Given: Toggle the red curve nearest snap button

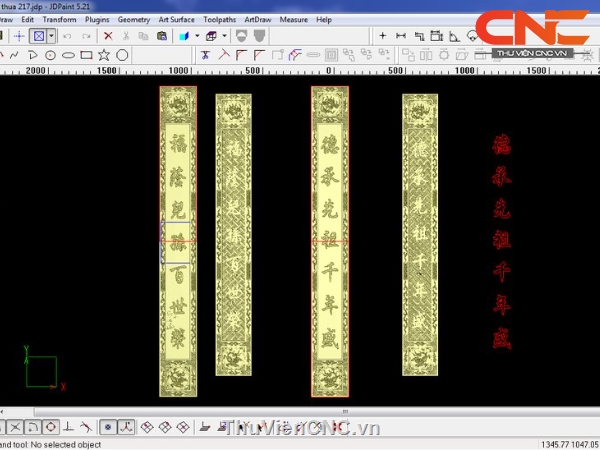Looking at the screenshot, I should pos(86,427).
